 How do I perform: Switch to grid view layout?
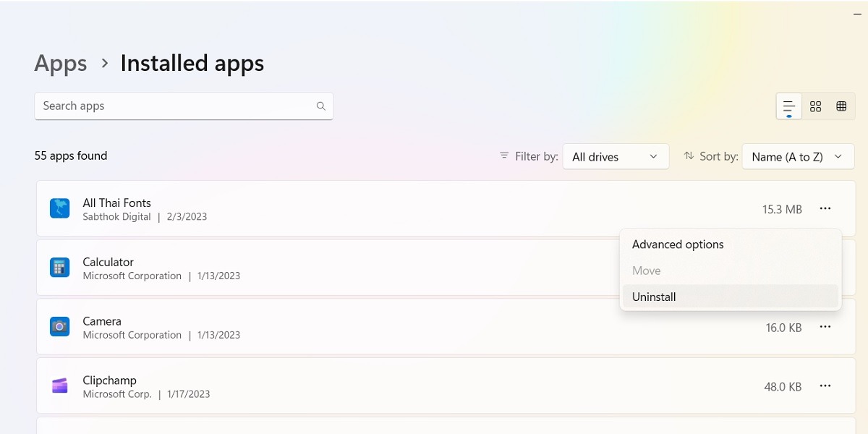841,106
